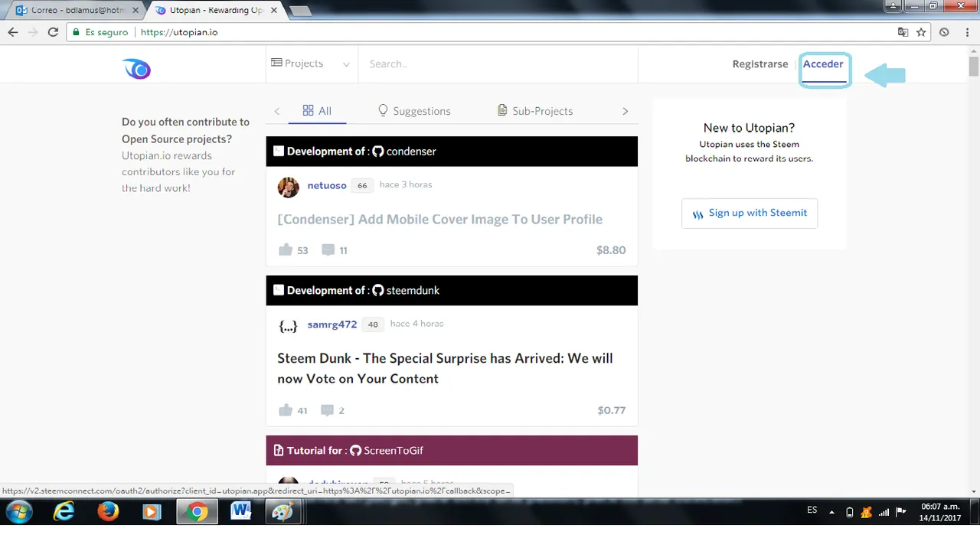Click the $8.80 reward amount
Screen dimensions: 980x551
click(611, 250)
